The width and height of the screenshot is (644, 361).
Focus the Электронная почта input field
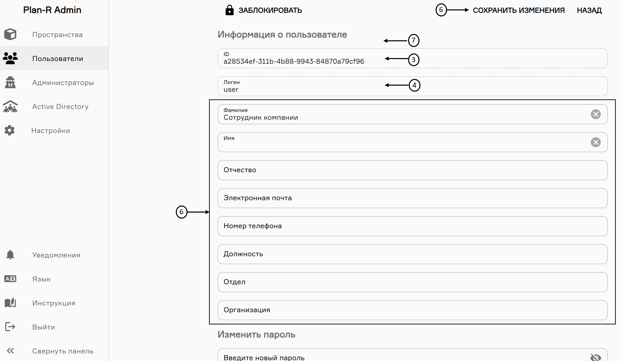click(412, 198)
